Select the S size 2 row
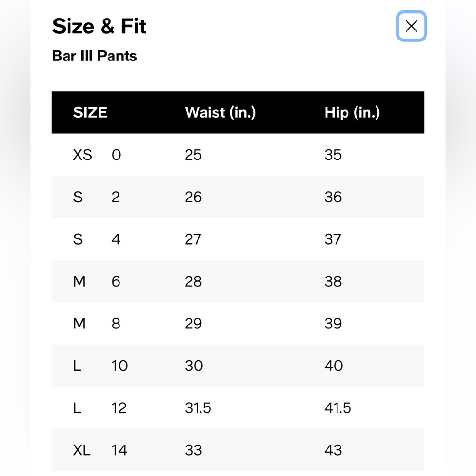Viewport: 476px width, 476px height. pos(238,197)
